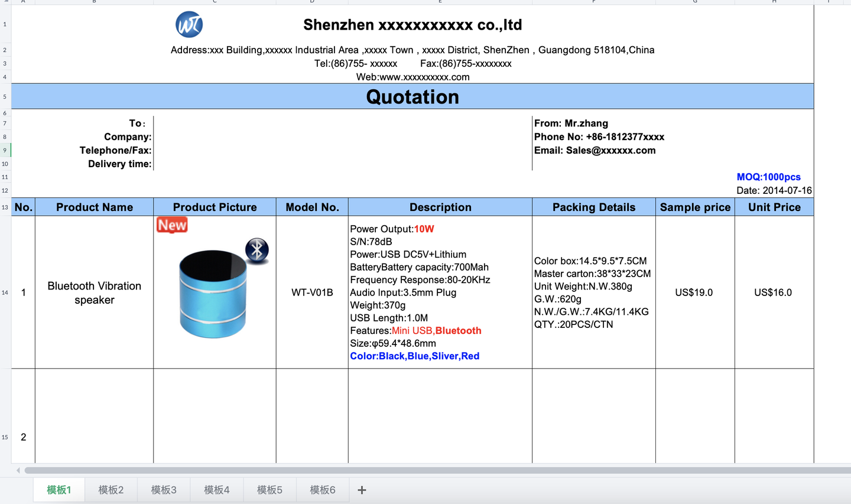Screen dimensions: 851x504
Task: Select row 15 header
Action: click(5, 437)
